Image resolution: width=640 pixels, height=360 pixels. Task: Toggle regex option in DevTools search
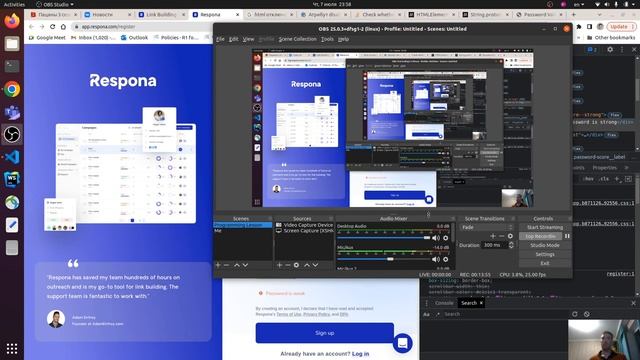[x=438, y=314]
